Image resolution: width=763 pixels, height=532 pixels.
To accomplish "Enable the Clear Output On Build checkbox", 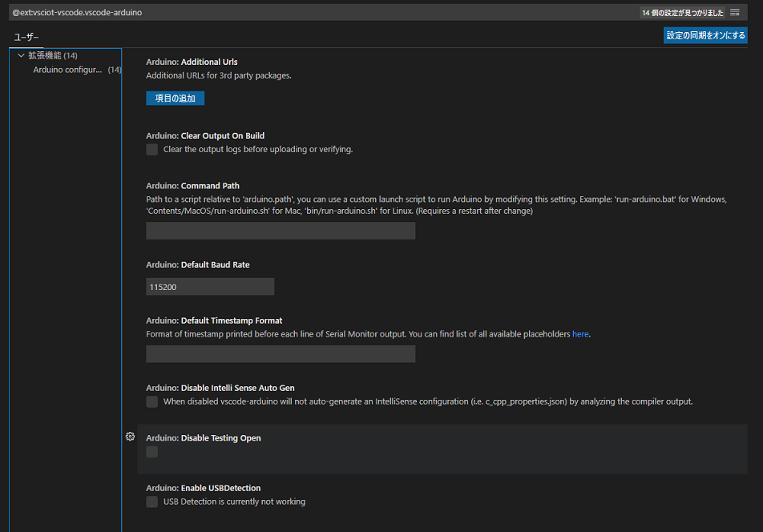I will click(x=151, y=149).
